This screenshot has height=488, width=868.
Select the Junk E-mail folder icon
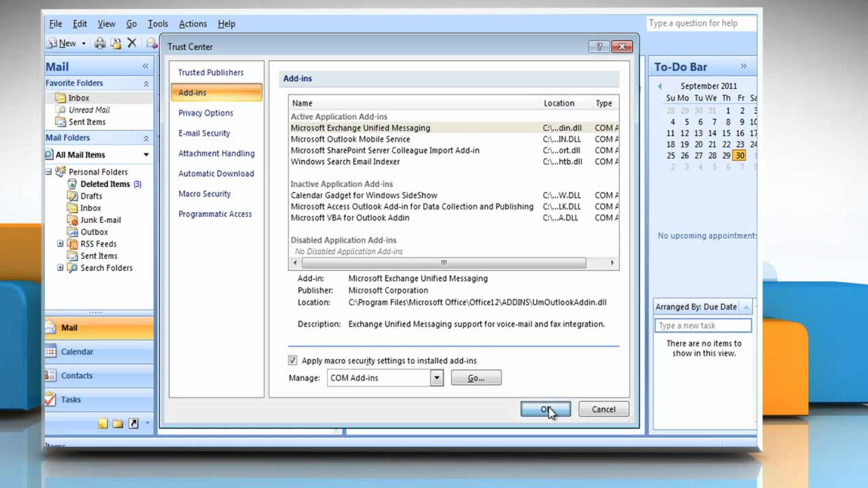pyautogui.click(x=73, y=220)
